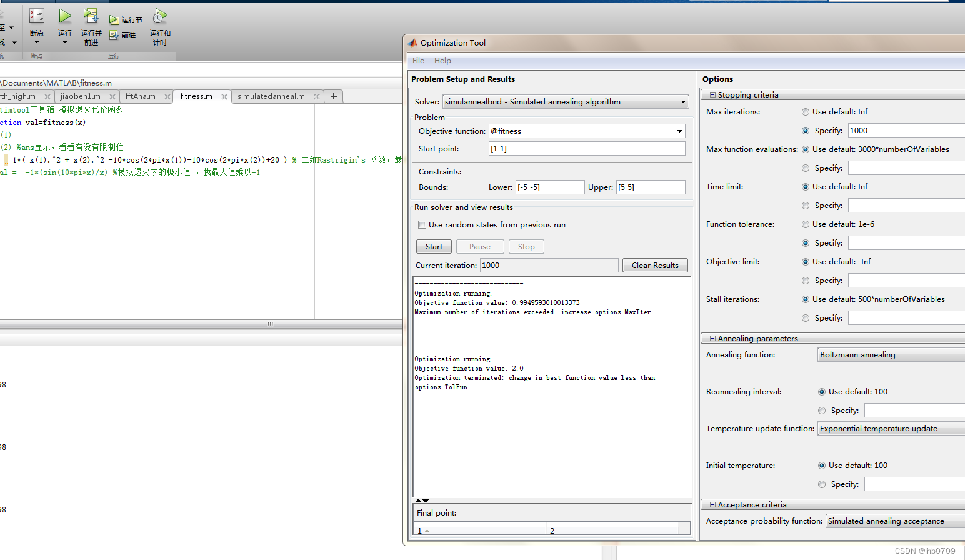Click Run and Time (运行和计时) icon
This screenshot has height=560, width=965.
coord(160,16)
